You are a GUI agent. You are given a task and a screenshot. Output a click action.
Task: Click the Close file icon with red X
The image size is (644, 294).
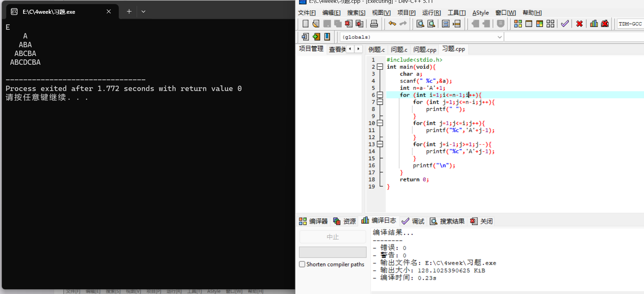[349, 24]
